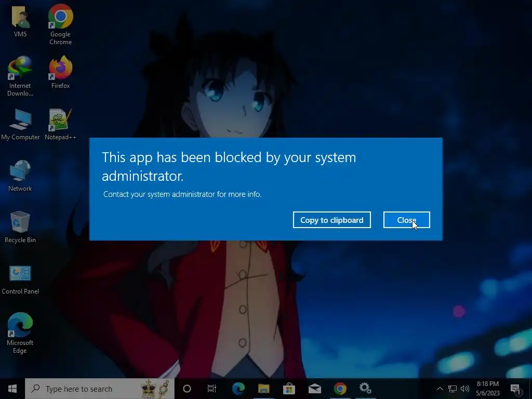Open Settings gear on the taskbar
Viewport: 532px width, 399px height.
(365, 389)
